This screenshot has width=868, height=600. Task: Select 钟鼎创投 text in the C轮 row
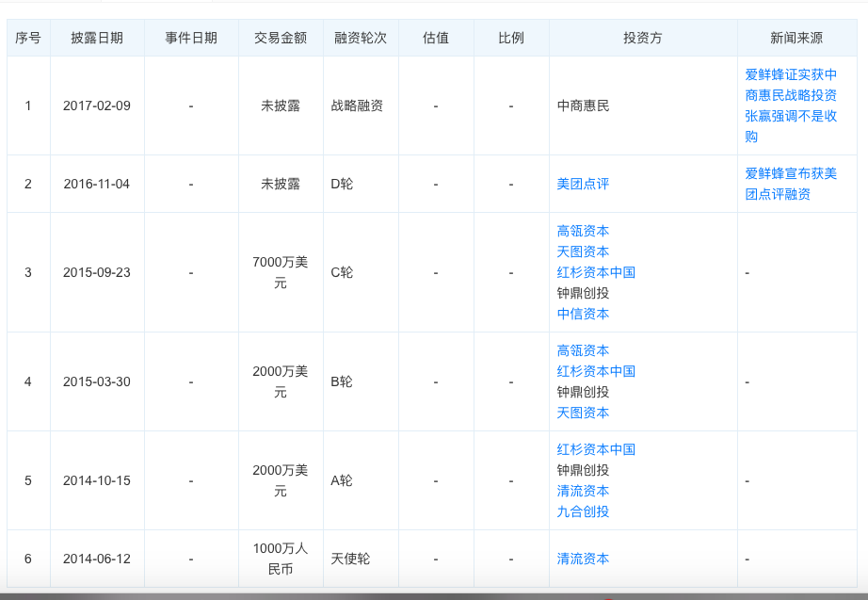point(583,293)
